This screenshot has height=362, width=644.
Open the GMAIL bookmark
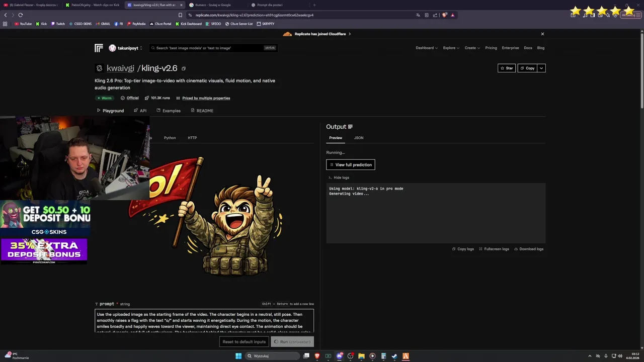point(103,24)
